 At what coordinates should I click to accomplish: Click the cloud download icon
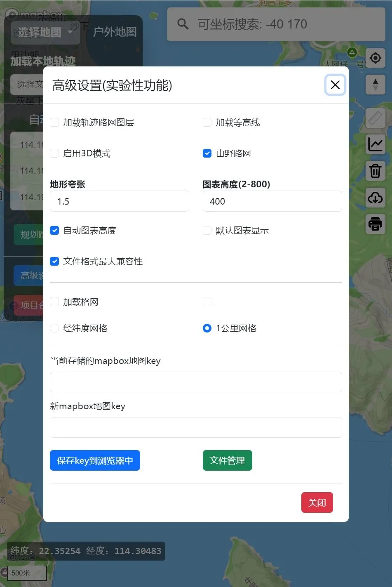pos(375,198)
